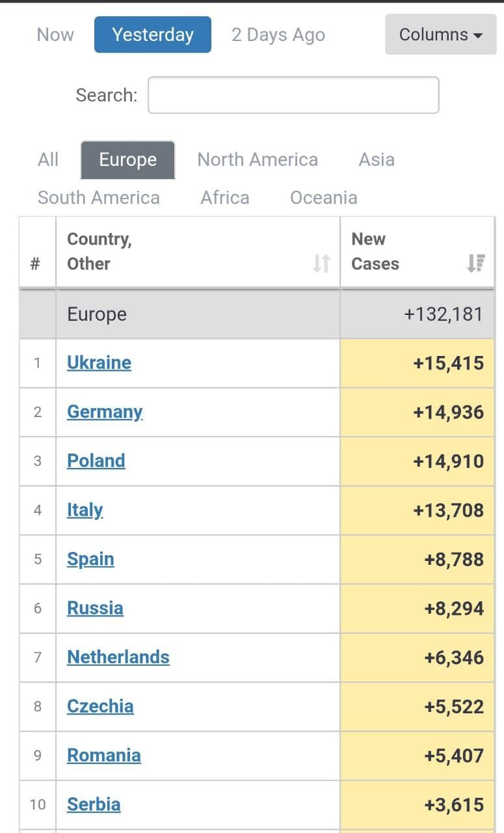Expand the Columns selector

(440, 34)
